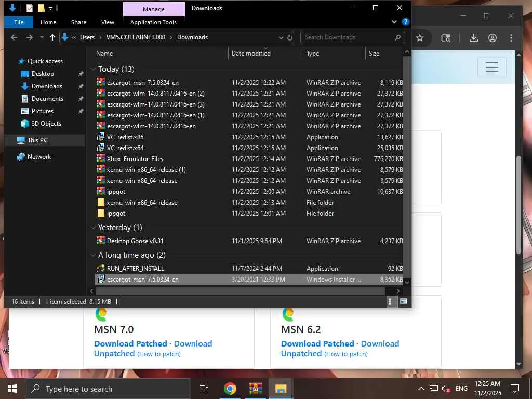Select escargot-wlm-14.0.8117.0416-en (2) archive icon
This screenshot has width=532, height=399.
101,93
